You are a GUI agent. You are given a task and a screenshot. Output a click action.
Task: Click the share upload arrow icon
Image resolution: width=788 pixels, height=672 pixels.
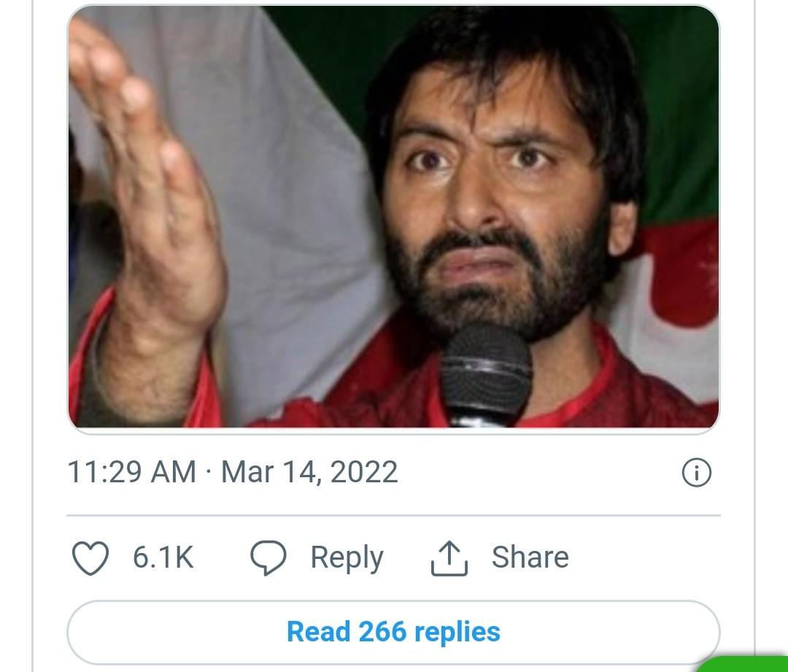[x=449, y=559]
